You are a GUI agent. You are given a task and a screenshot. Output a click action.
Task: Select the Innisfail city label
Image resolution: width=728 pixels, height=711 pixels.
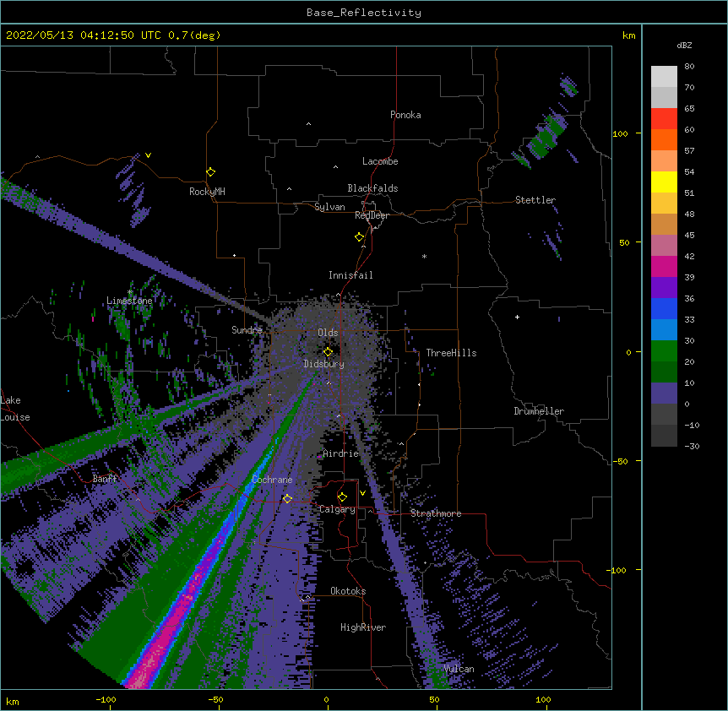350,275
